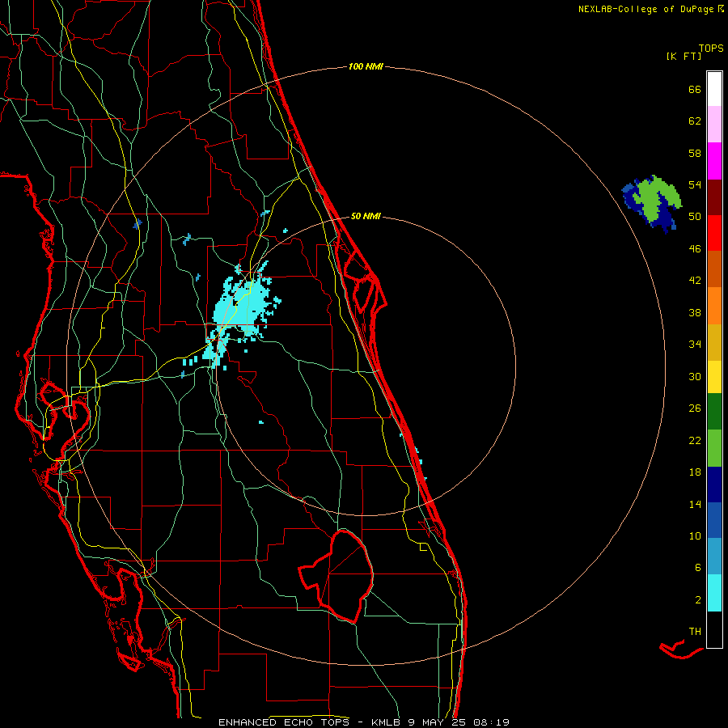Viewport: 728px width, 728px height.
Task: Click legend value '22'
Action: (x=695, y=440)
